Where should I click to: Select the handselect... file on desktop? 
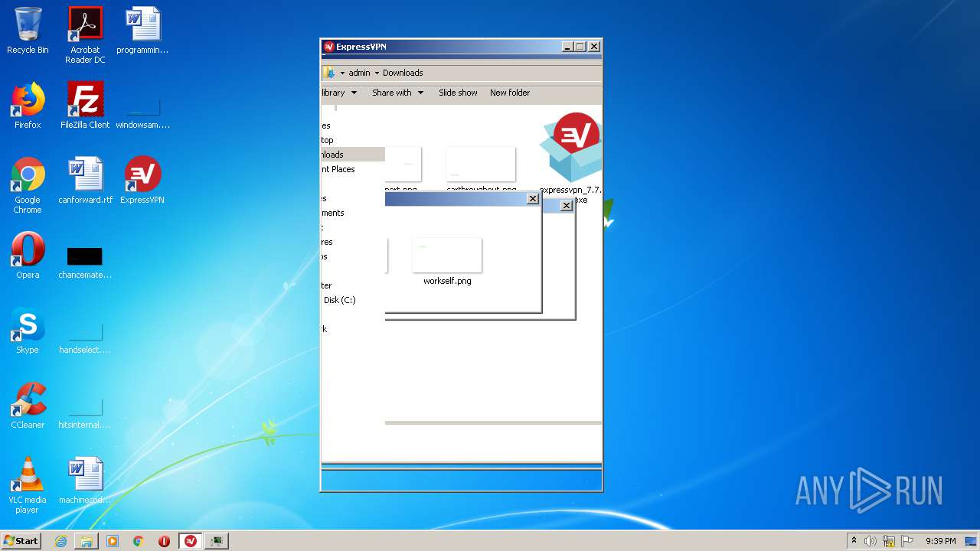coord(85,337)
